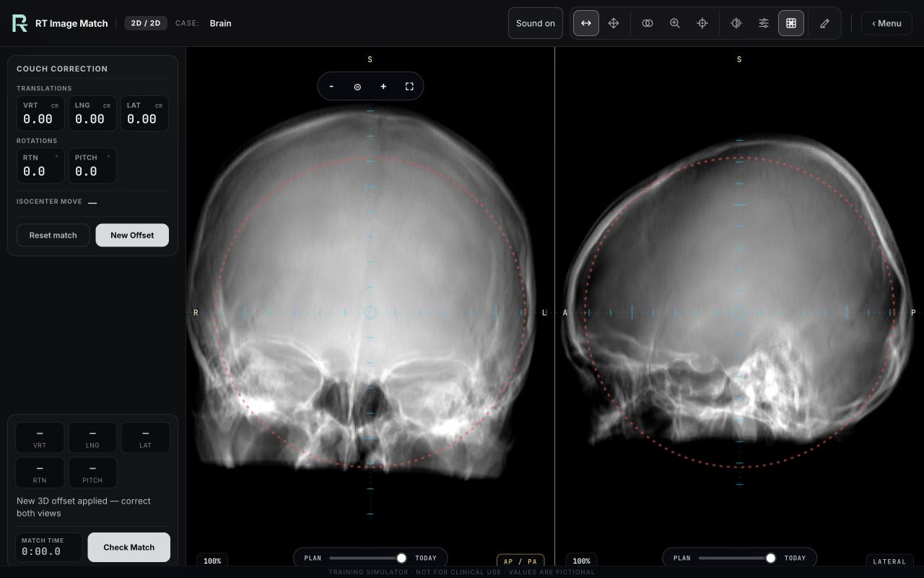Select the VRT translation value field
This screenshot has height=578, width=924.
[x=40, y=113]
